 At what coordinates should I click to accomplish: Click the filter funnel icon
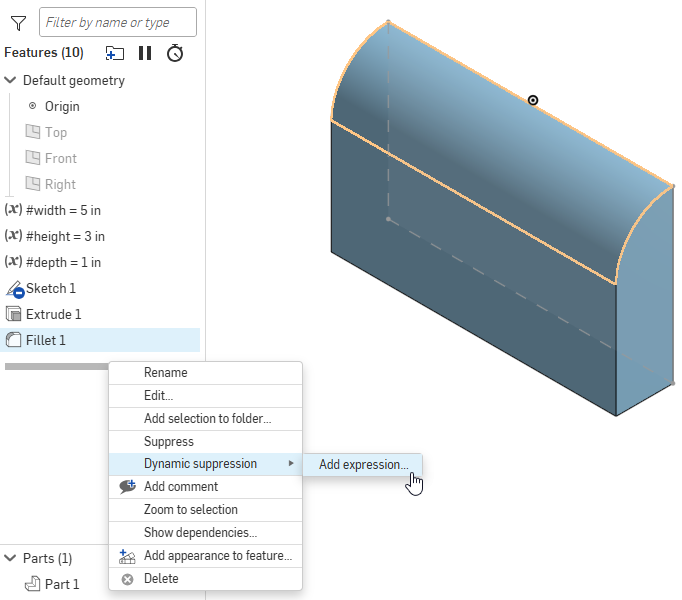(x=17, y=22)
